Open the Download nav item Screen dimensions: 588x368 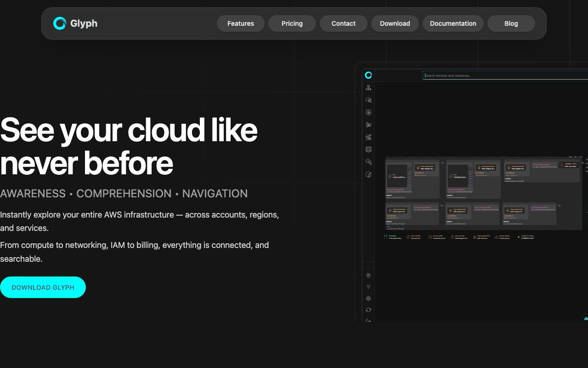[395, 23]
